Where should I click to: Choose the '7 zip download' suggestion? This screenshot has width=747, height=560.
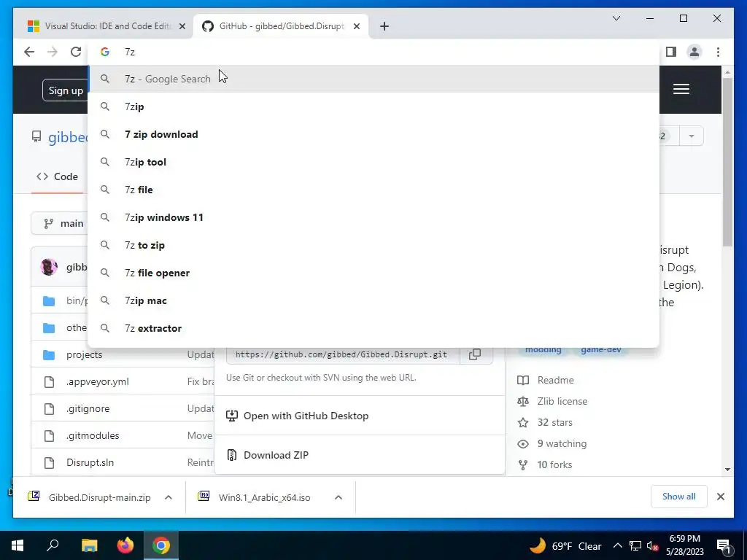pos(373,134)
